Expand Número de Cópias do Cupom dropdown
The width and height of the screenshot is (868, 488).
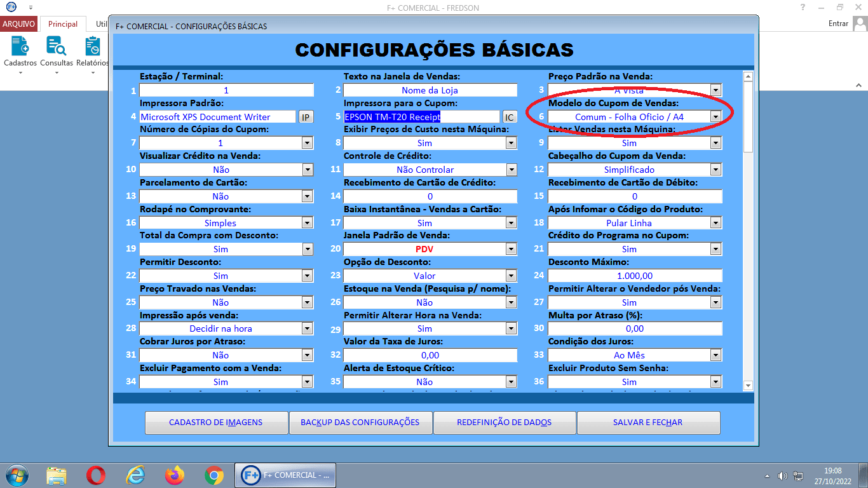tap(308, 143)
